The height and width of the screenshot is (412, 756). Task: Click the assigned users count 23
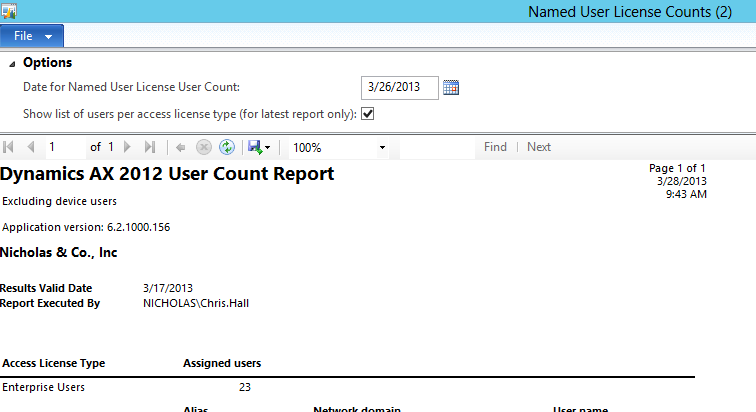[245, 387]
